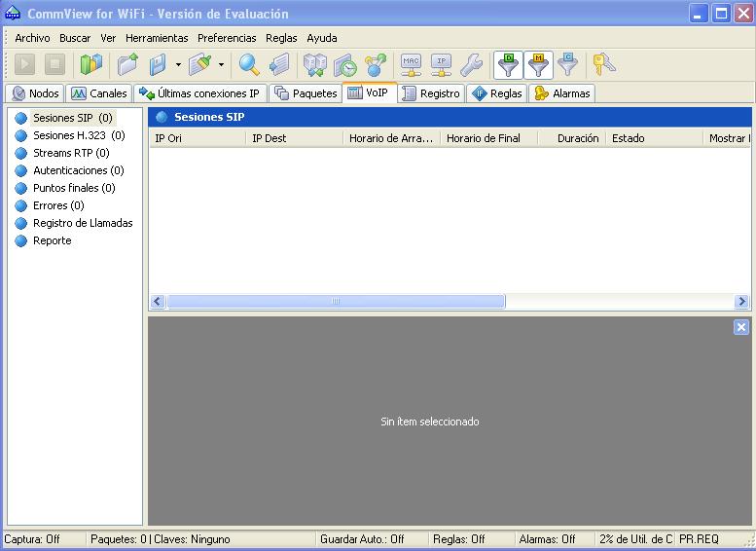Sort by IP Dest column header
Viewport: 756px width, 551px height.
tap(295, 138)
